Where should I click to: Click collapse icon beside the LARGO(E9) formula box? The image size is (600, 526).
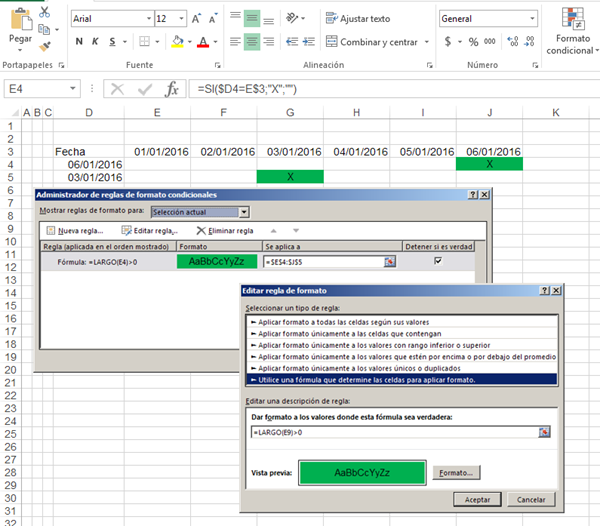click(x=545, y=432)
